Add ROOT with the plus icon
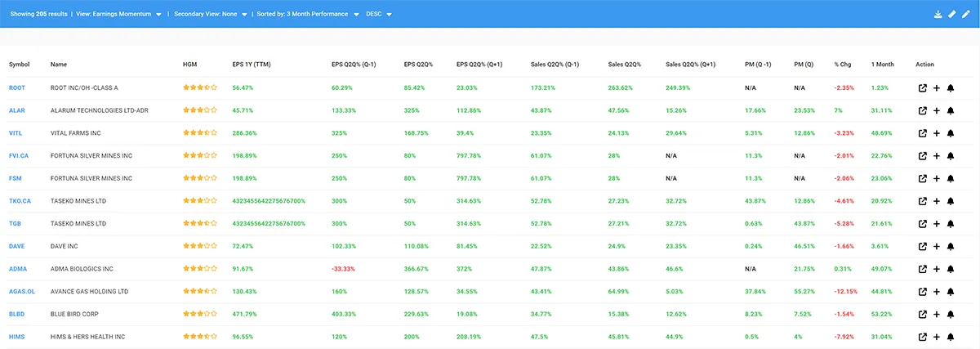 [x=937, y=87]
